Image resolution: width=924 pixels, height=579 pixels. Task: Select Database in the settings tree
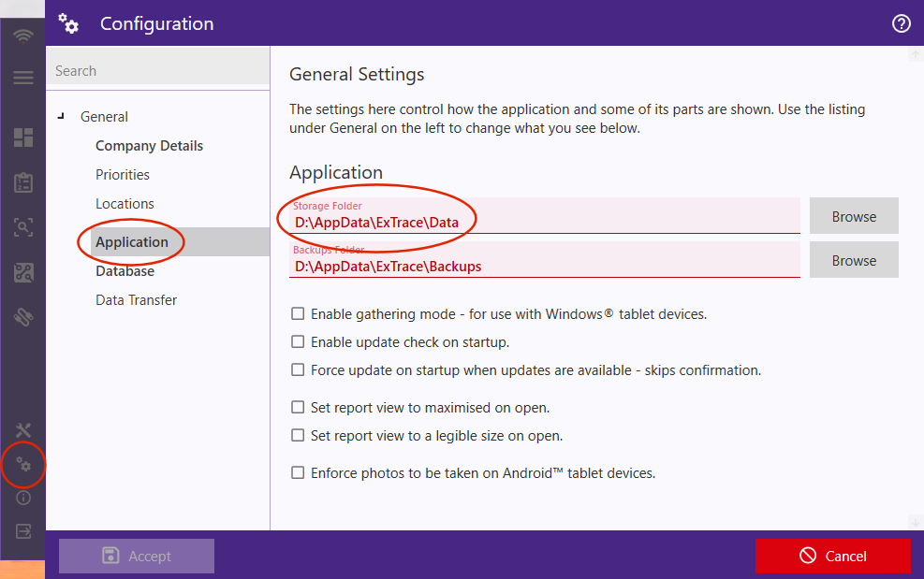(x=125, y=271)
